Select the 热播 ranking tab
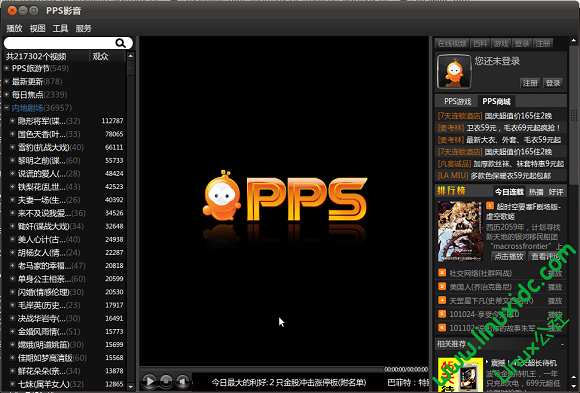580x393 pixels. (536, 192)
